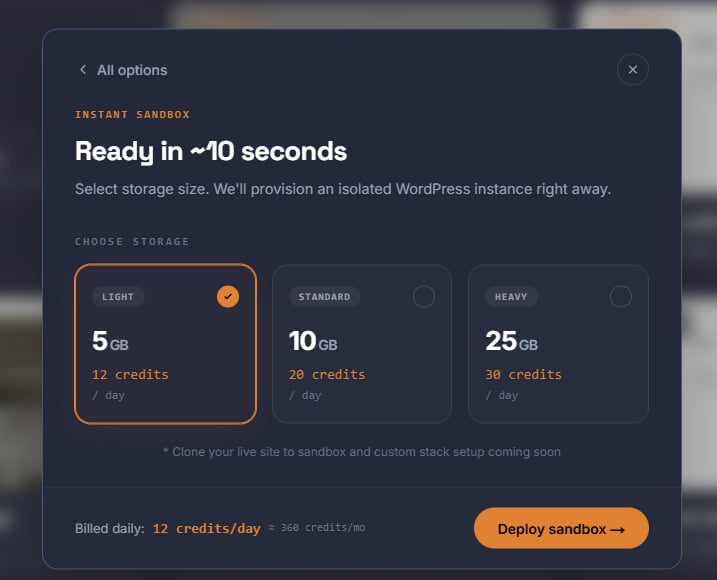717x580 pixels.
Task: Click the HEAVY badge label
Action: (511, 296)
